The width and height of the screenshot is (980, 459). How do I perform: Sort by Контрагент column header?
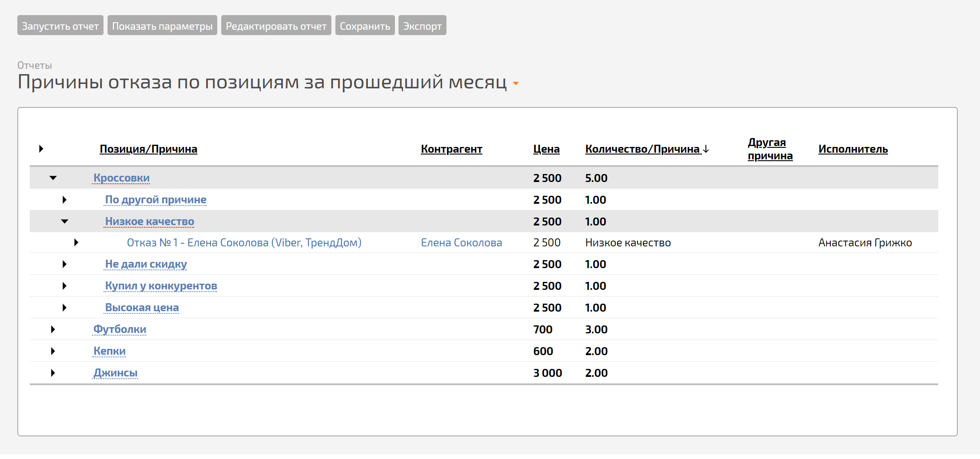coord(451,149)
